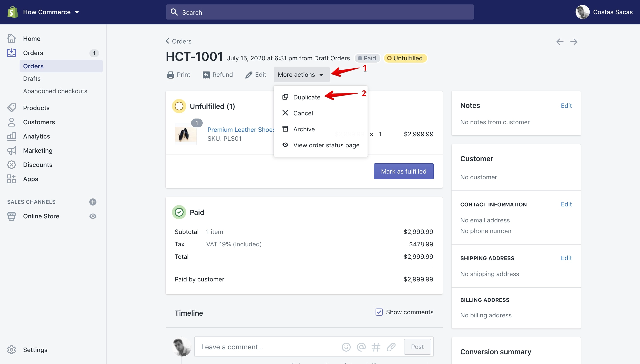Click the Refund button
This screenshot has width=640, height=364.
218,75
